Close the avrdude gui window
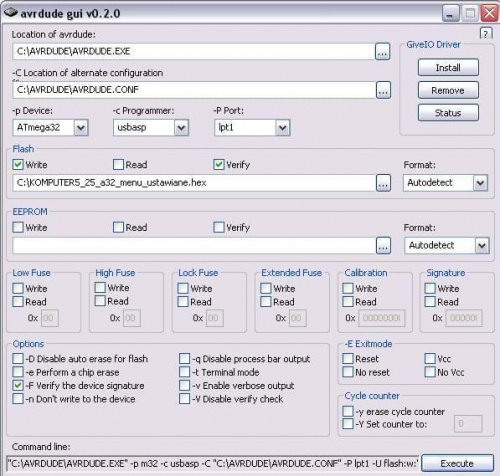This screenshot has height=476, width=500. click(x=489, y=13)
